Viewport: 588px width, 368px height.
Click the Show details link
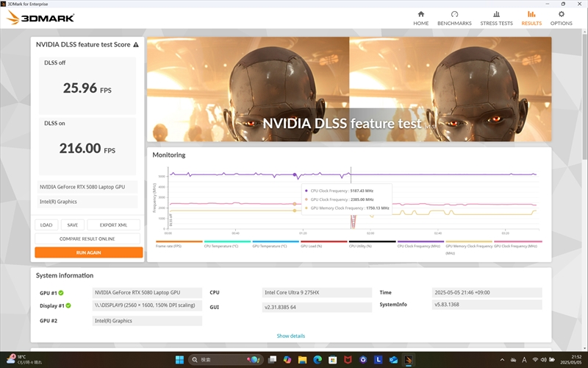[x=290, y=336]
